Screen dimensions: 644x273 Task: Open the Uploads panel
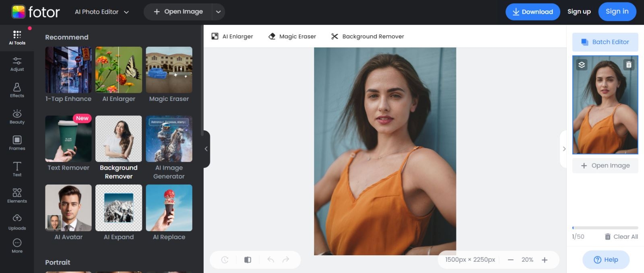coord(17,222)
